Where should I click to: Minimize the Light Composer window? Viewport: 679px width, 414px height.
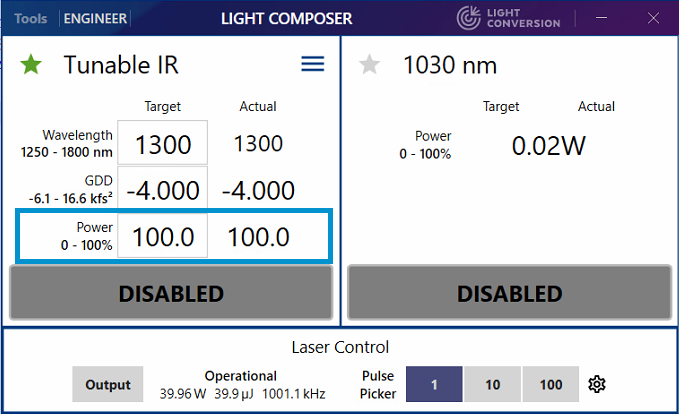601,18
